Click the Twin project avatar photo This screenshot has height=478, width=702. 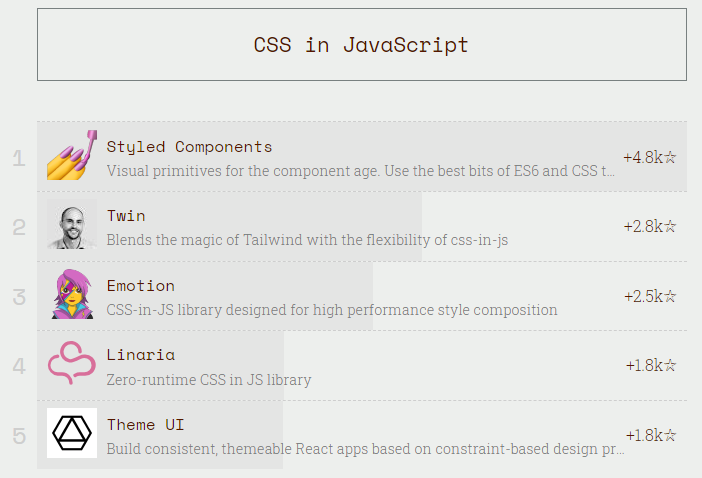(72, 225)
